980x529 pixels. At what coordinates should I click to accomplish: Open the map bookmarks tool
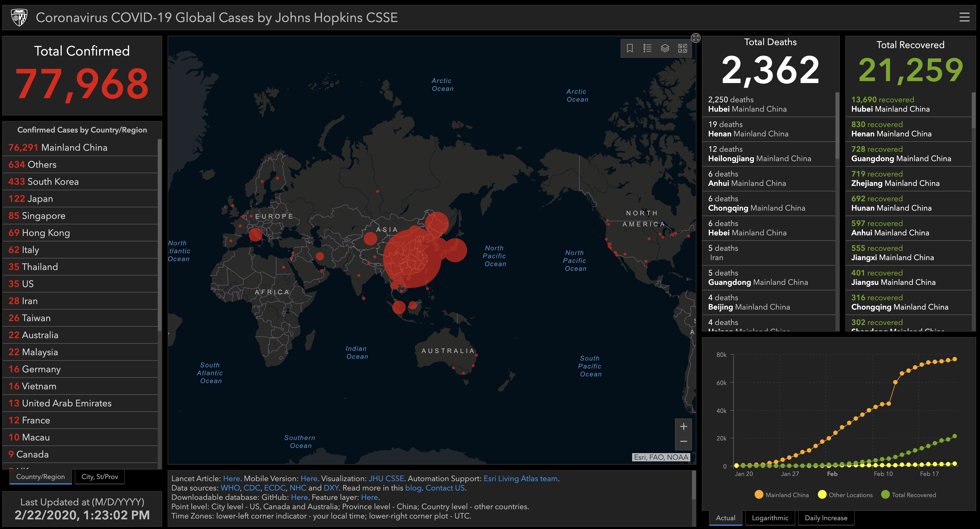[630, 48]
